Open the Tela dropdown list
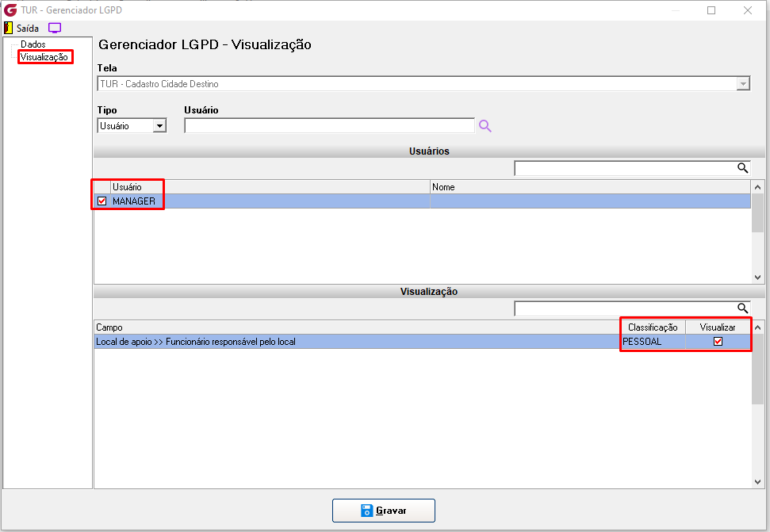 pyautogui.click(x=743, y=84)
